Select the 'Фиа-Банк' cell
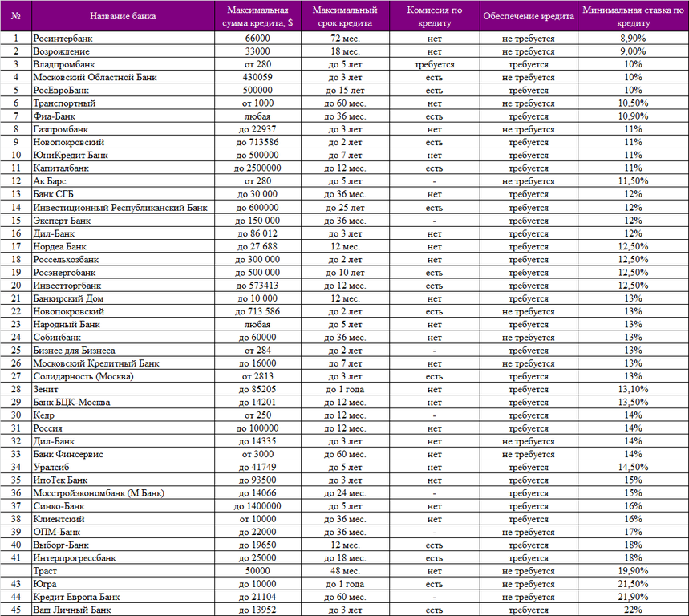 (x=123, y=116)
